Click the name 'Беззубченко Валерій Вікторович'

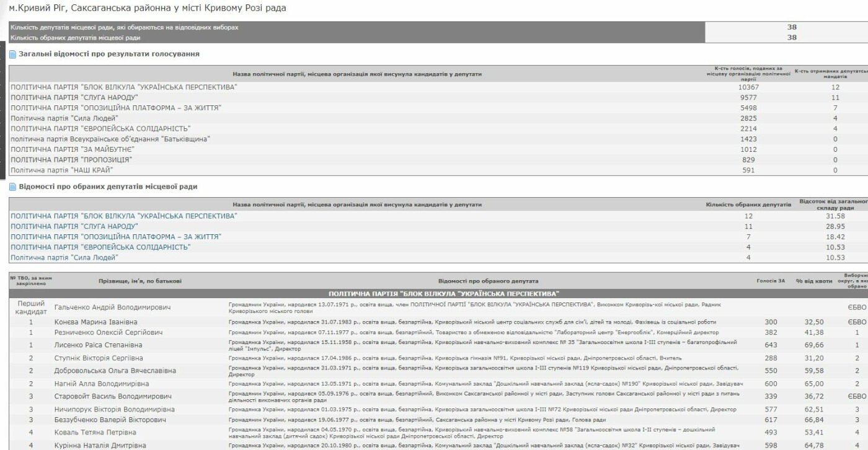110,420
